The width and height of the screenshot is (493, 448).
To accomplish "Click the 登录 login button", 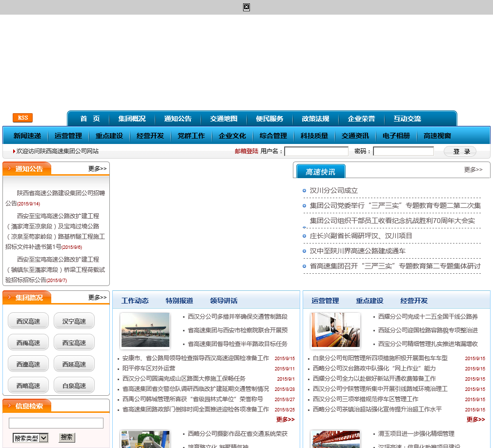I will 460,151.
